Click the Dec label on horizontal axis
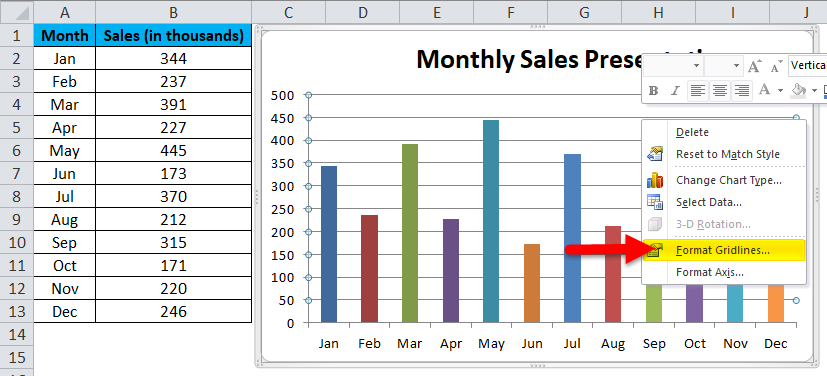Screen dimensions: 827x376 [776, 344]
